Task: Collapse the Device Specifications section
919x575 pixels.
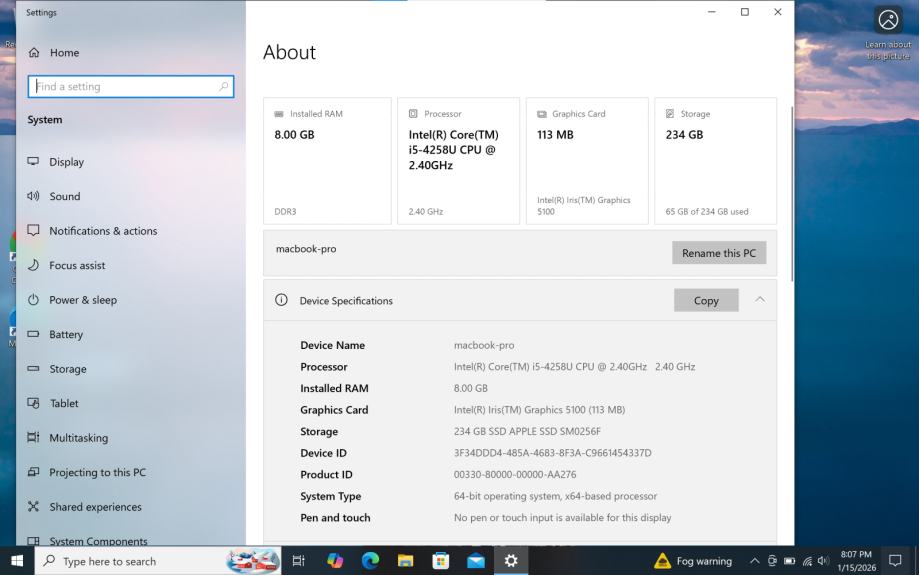Action: (760, 300)
